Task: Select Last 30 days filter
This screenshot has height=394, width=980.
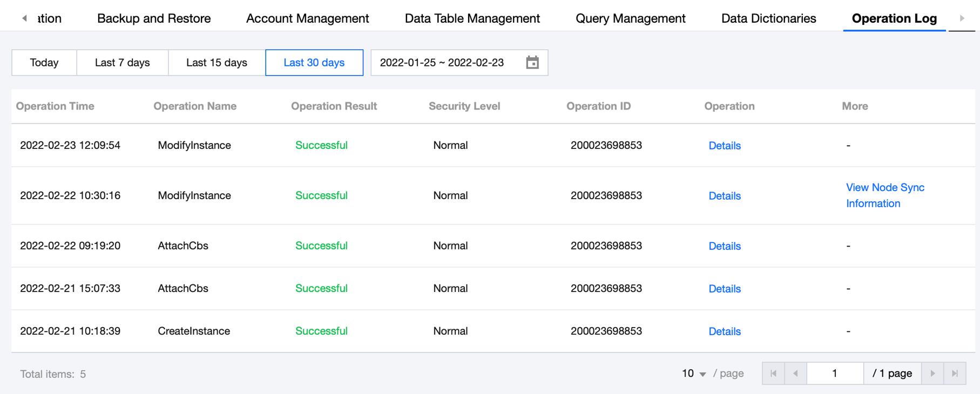Action: click(314, 63)
